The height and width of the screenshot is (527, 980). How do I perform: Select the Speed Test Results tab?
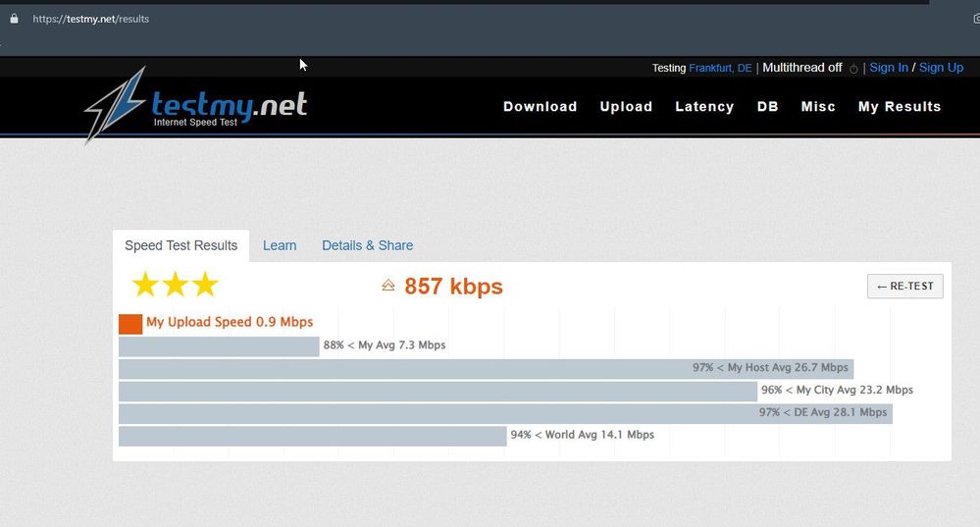(x=181, y=245)
